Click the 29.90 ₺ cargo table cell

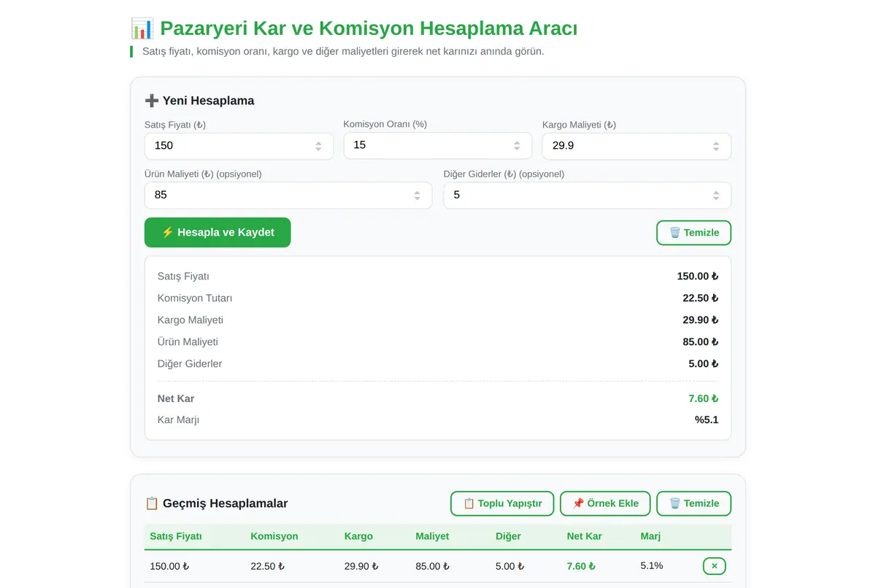tap(362, 566)
